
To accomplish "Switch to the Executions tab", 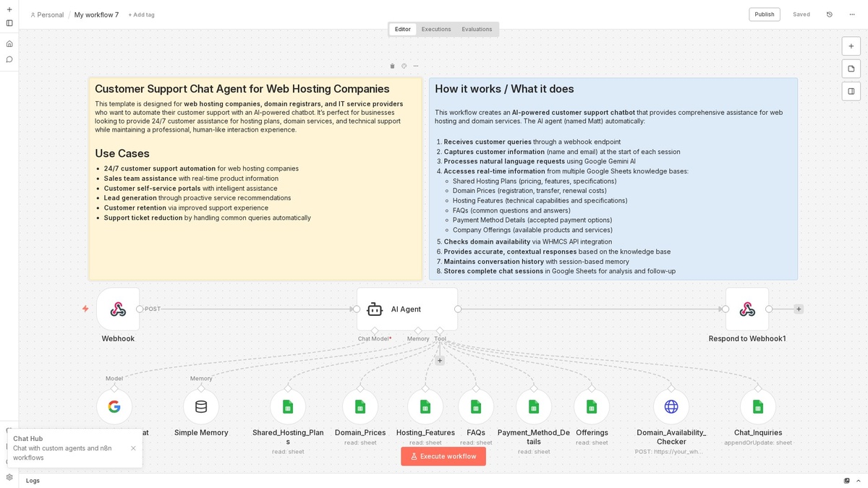I will (x=436, y=30).
